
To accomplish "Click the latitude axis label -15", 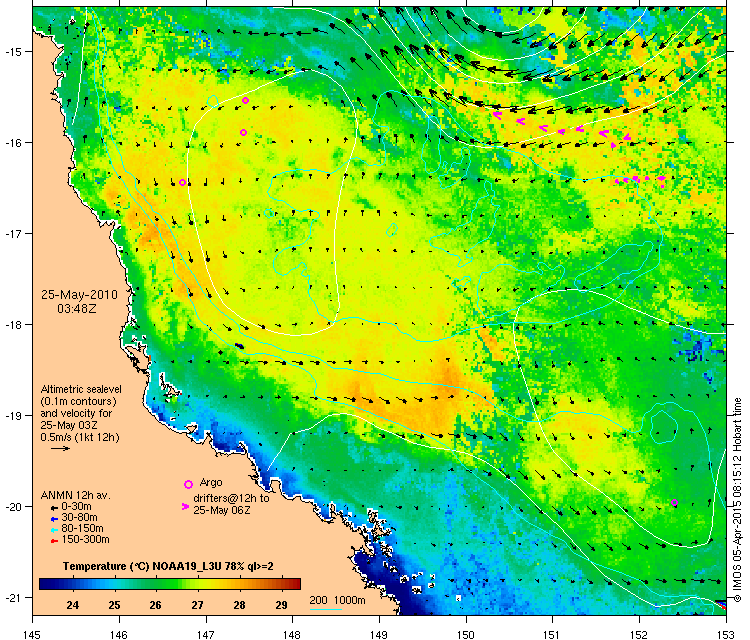I will pyautogui.click(x=13, y=52).
